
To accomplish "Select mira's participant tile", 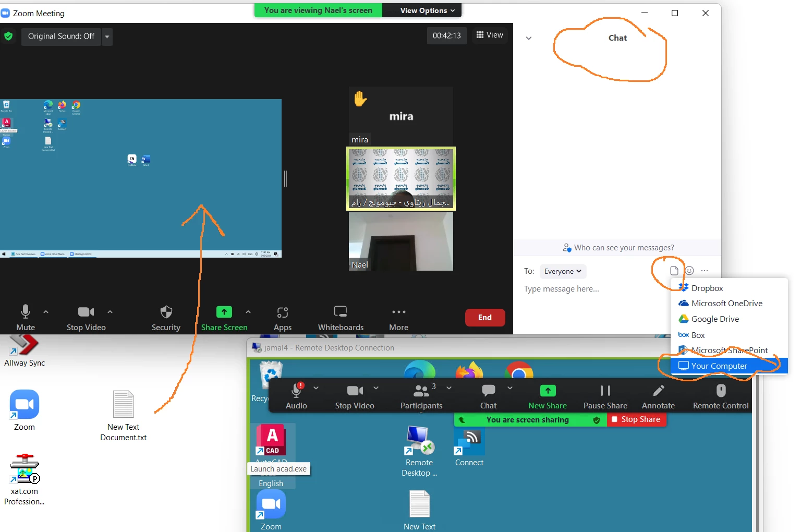I will pyautogui.click(x=401, y=116).
